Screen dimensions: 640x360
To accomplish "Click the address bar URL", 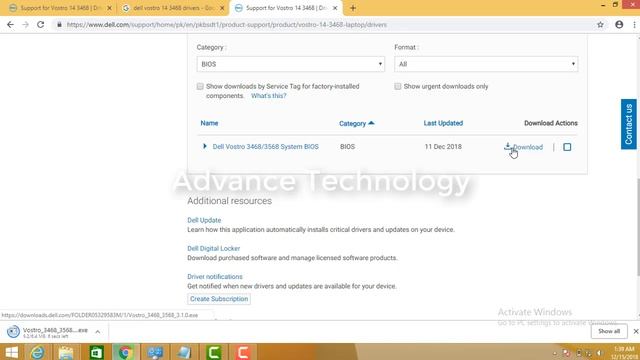I will [227, 24].
